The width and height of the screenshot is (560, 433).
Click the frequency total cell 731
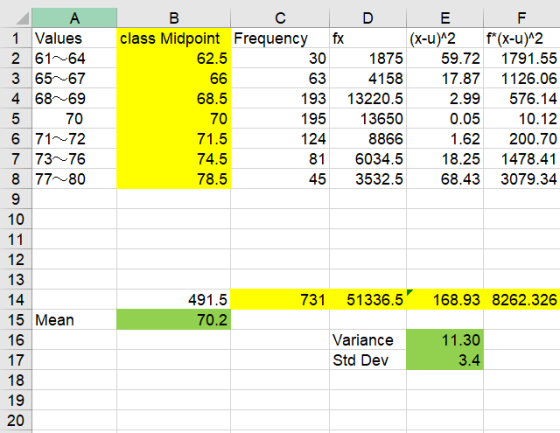pos(280,299)
